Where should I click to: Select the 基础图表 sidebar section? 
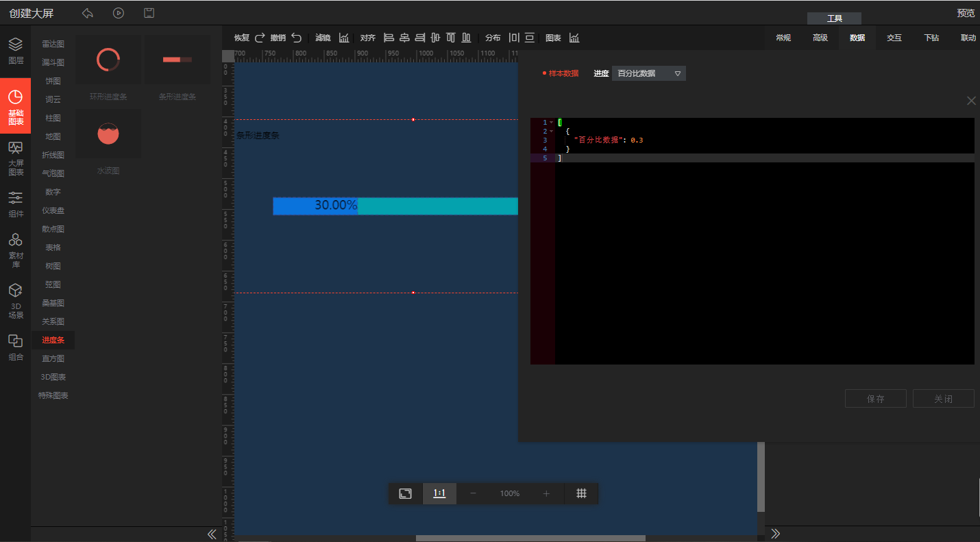click(x=16, y=106)
